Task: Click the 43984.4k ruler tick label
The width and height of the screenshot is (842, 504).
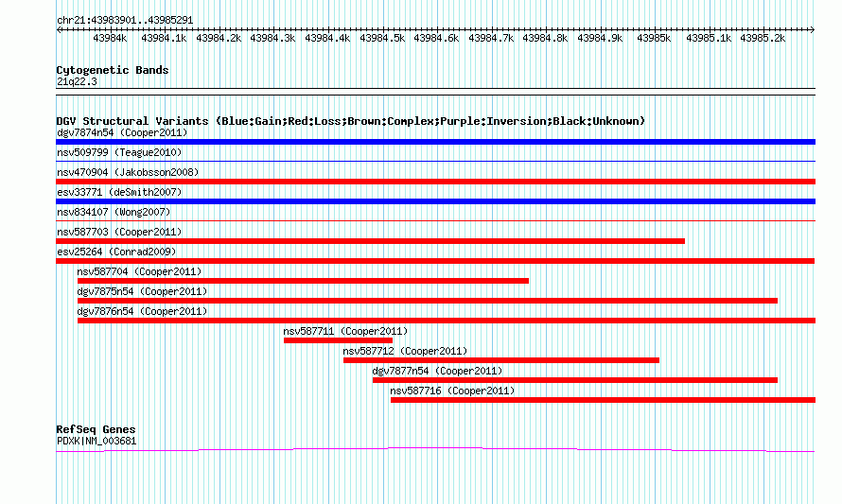Action: point(327,38)
